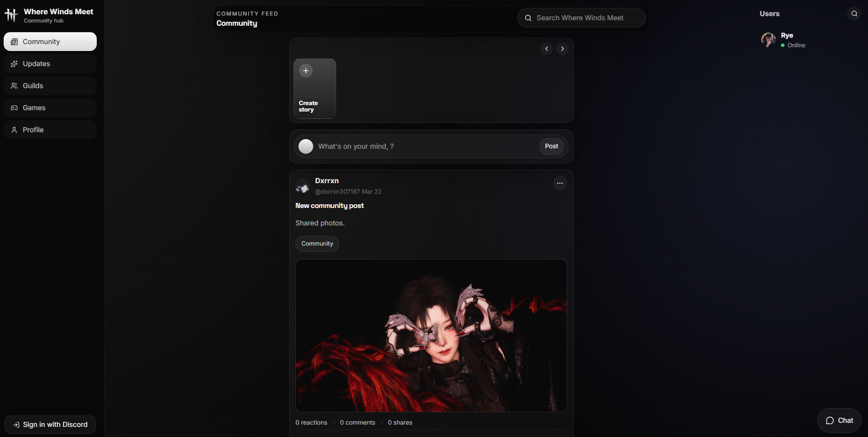Submit with the Post button
Viewport: 868px width, 437px height.
click(552, 146)
